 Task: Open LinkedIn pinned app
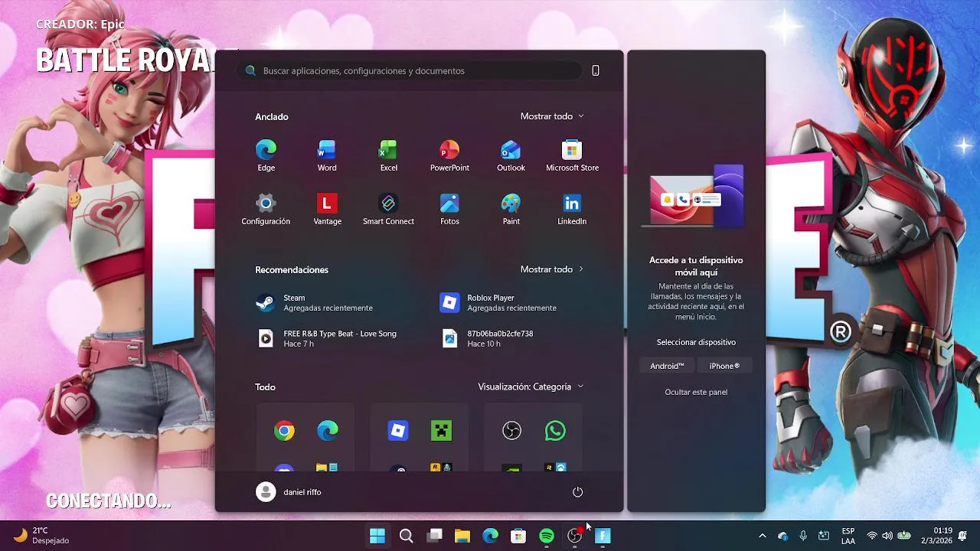tap(572, 209)
